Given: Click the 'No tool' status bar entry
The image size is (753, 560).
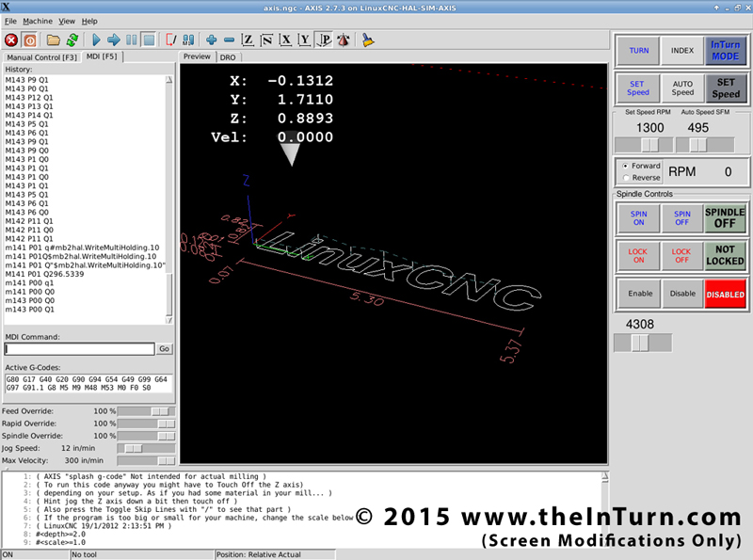Looking at the screenshot, I should coord(84,554).
